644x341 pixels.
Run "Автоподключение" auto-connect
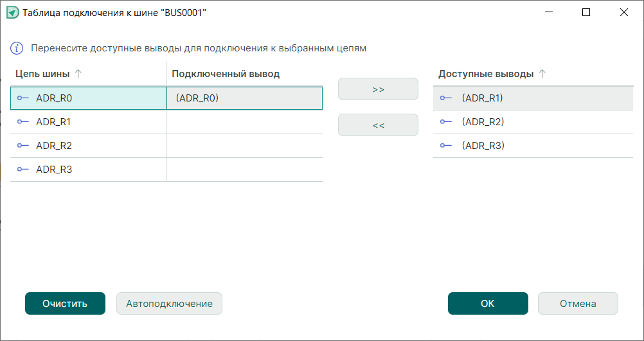[169, 304]
